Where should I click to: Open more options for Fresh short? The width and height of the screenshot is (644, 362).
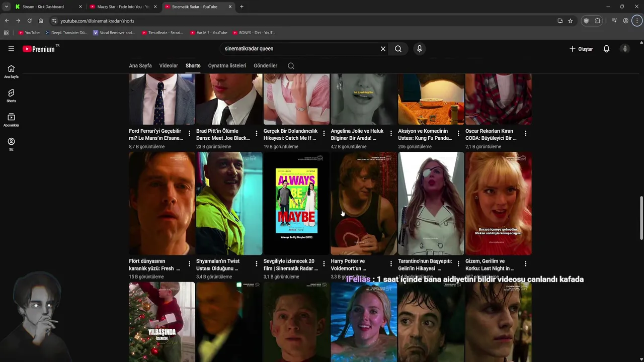[189, 263]
